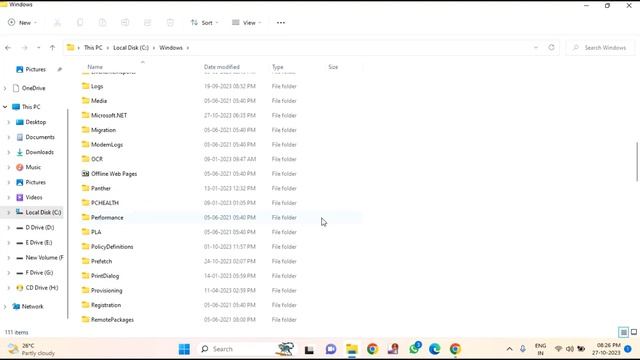Show hidden system tray icons
The image size is (640, 360).
tap(509, 349)
